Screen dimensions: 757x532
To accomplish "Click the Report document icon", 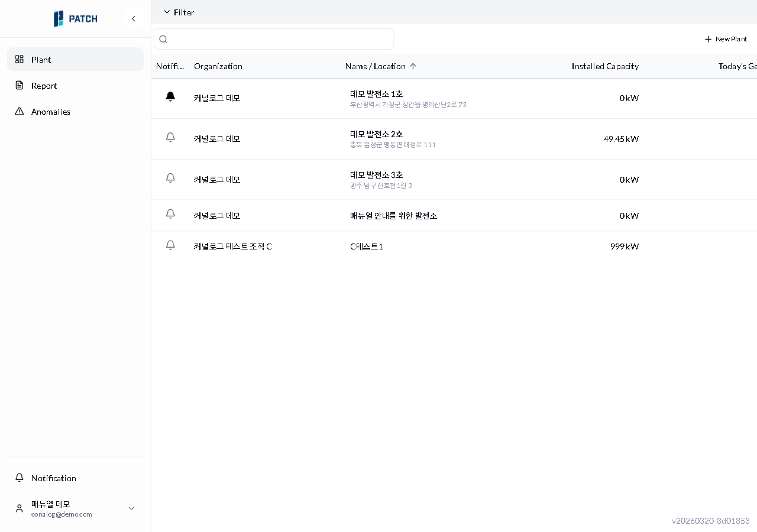I will coord(20,86).
